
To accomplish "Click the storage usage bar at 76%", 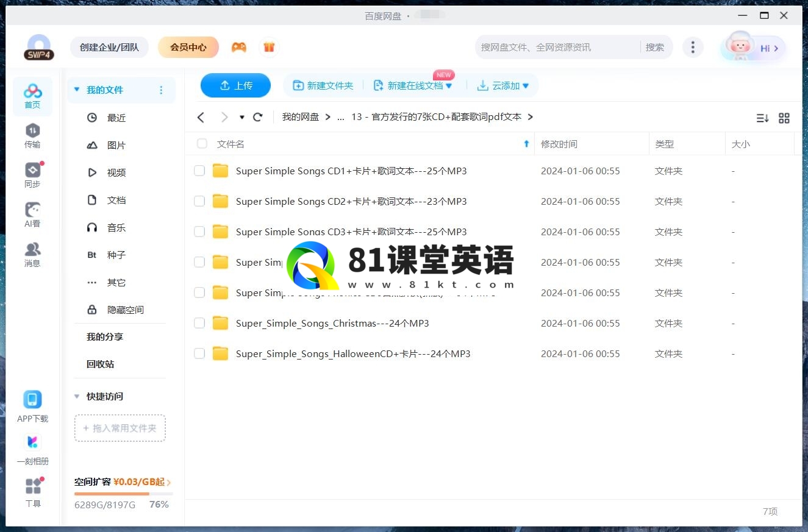I will [x=124, y=494].
